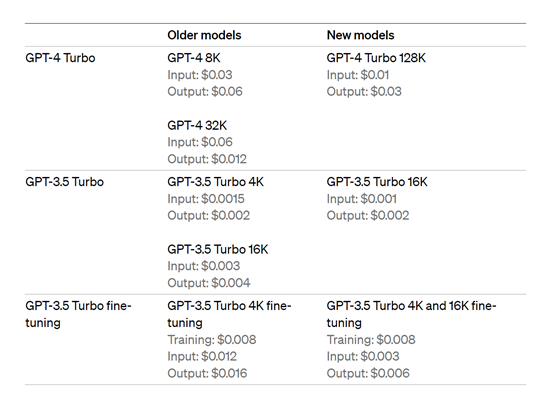The height and width of the screenshot is (407, 554).
Task: Click Output: $0.004 for older GPT-3.5 16K
Action: click(x=208, y=283)
